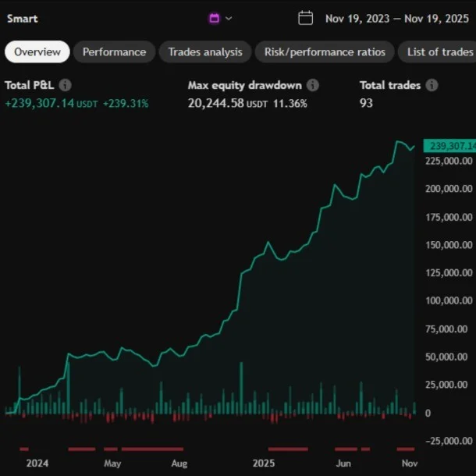This screenshot has width=476, height=476.
Task: Go to the Risk/performance ratios tab
Action: [x=324, y=52]
